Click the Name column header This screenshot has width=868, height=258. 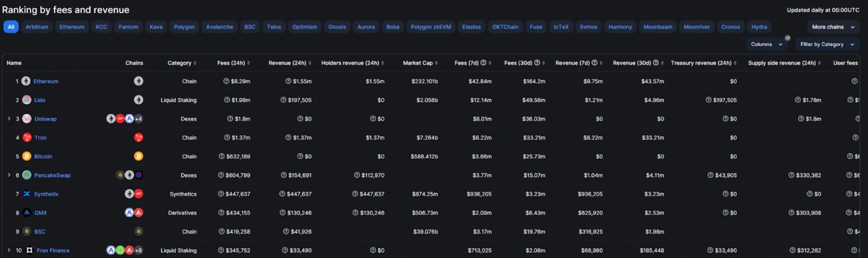pyautogui.click(x=14, y=63)
